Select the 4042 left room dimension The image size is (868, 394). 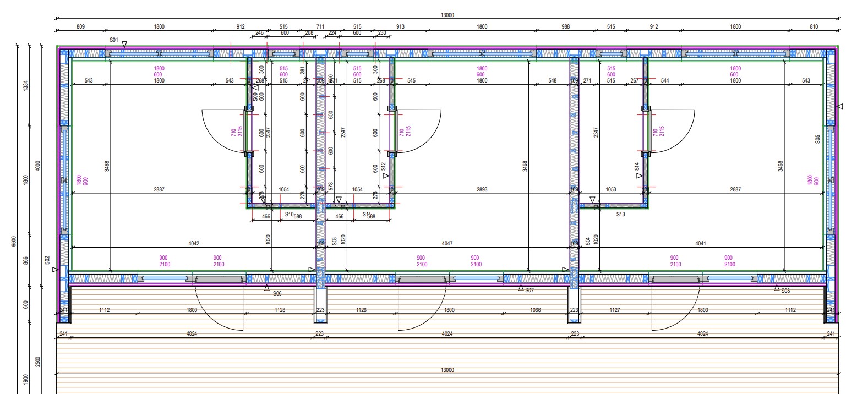pyautogui.click(x=194, y=243)
